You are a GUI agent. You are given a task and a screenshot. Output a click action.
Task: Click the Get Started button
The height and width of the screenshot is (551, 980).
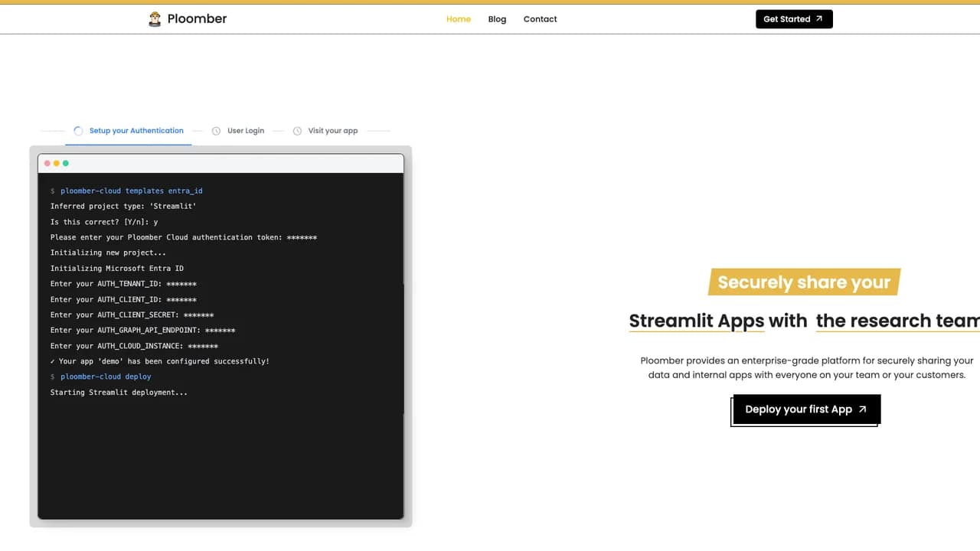point(794,19)
